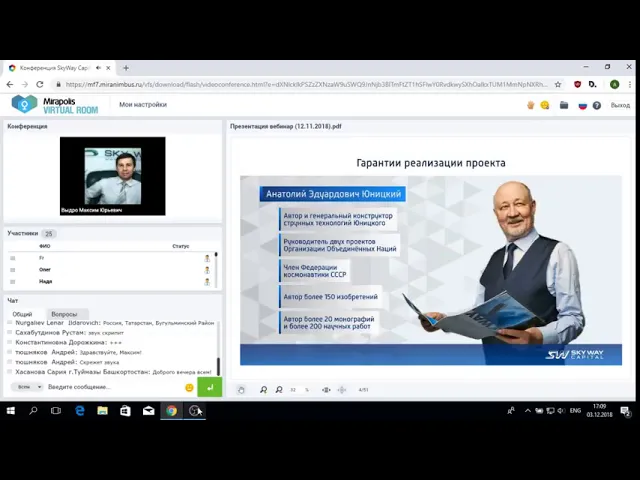
Task: Click the 4/51 page indicator
Action: (x=363, y=390)
